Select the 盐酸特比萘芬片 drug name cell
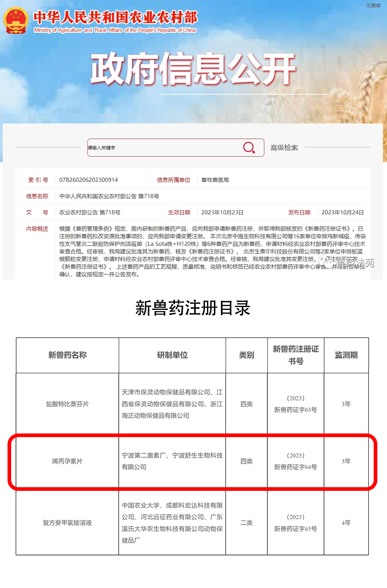The height and width of the screenshot is (588, 387). 67,404
